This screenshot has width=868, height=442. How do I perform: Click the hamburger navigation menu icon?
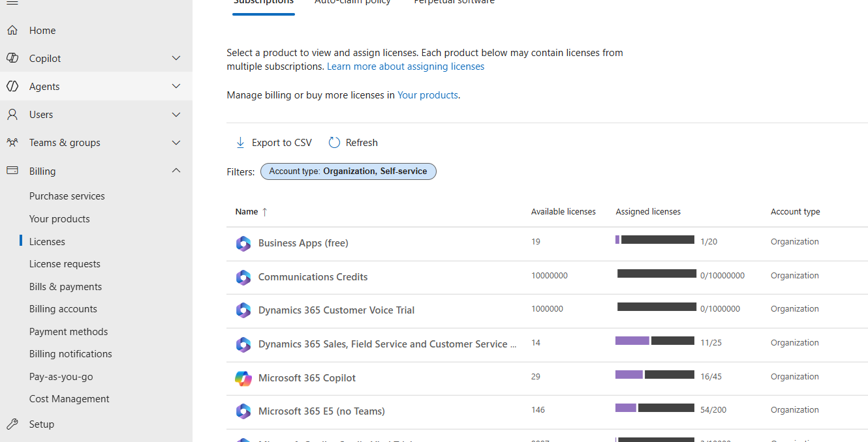point(12,2)
